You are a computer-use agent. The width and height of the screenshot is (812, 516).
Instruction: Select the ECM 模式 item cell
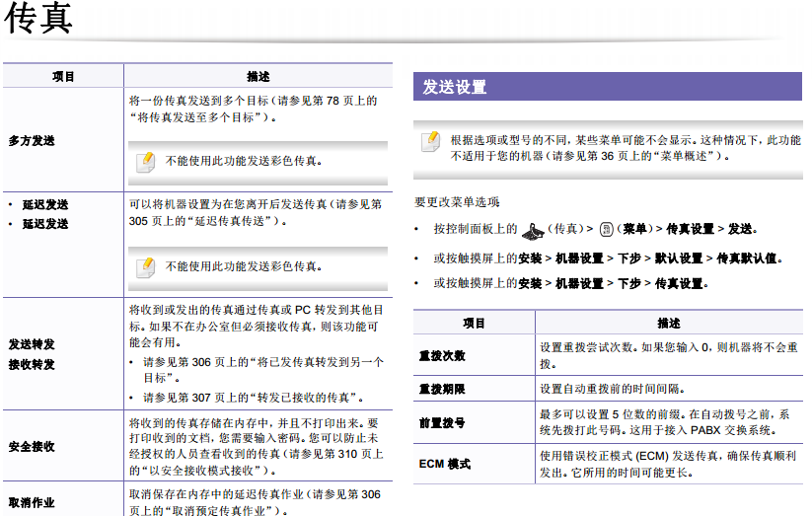coord(474,464)
